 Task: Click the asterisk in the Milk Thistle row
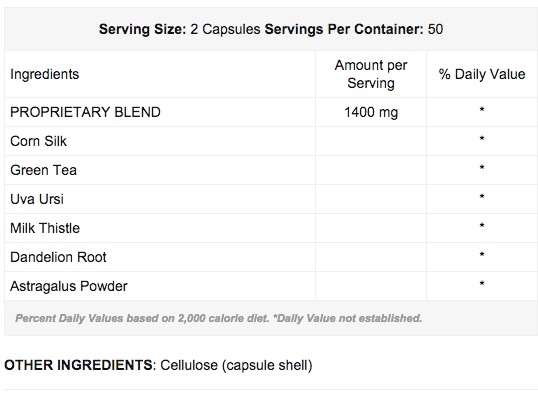pyautogui.click(x=482, y=226)
